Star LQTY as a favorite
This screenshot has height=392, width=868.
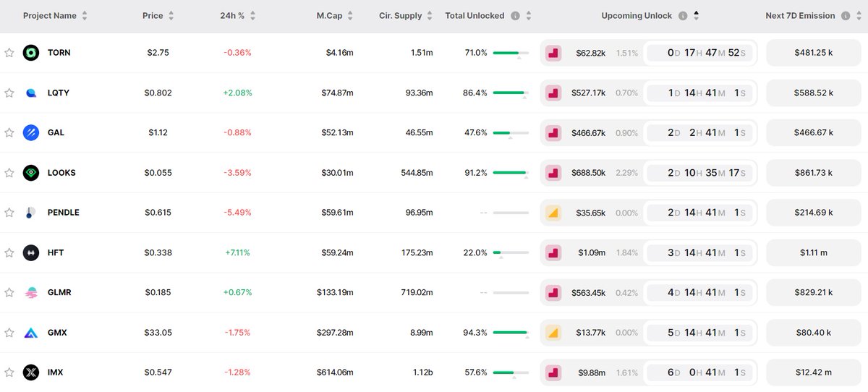9,93
